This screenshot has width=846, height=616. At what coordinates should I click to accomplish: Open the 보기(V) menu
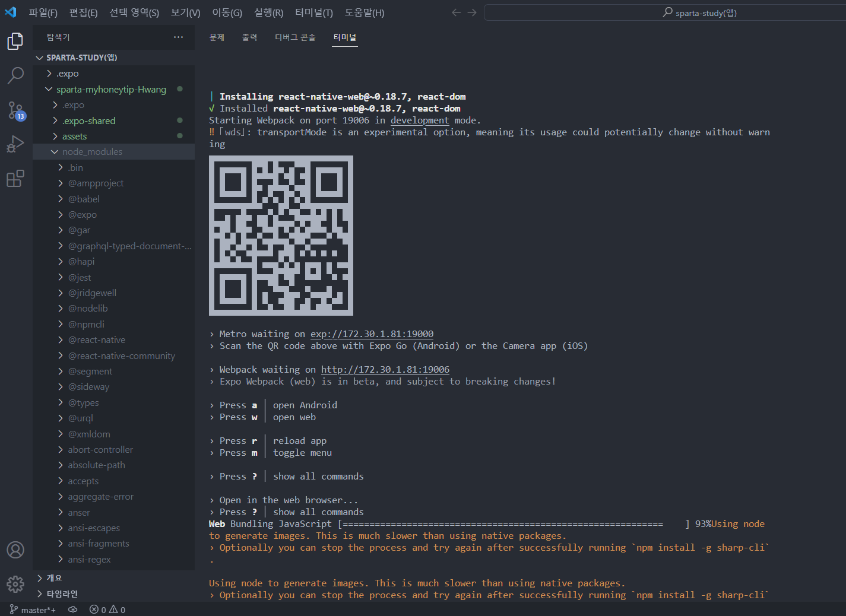186,12
